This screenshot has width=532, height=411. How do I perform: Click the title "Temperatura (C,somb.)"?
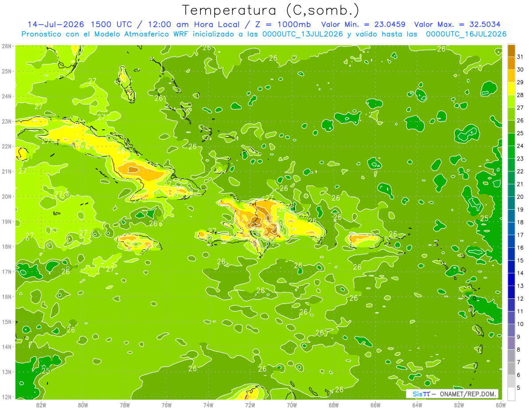[271, 10]
